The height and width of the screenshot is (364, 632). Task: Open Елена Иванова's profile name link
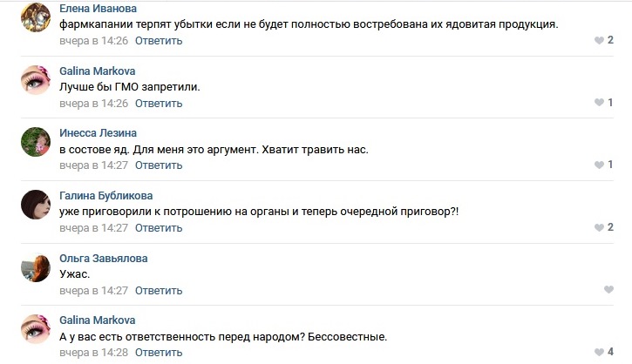point(98,9)
